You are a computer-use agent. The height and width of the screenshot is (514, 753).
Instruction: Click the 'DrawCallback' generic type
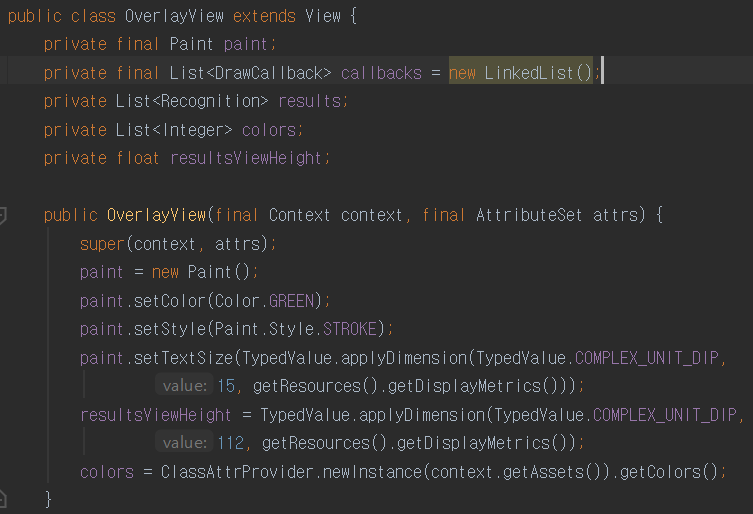pyautogui.click(x=268, y=73)
